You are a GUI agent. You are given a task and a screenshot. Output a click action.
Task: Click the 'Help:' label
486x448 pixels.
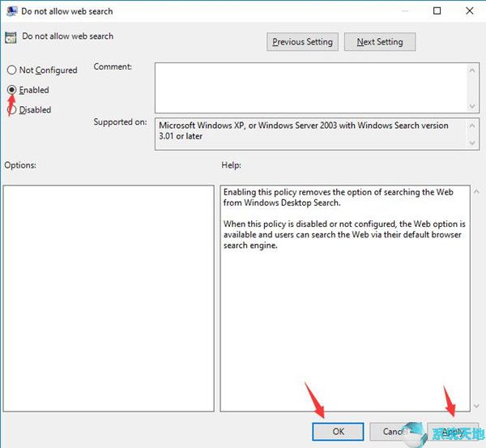point(231,165)
